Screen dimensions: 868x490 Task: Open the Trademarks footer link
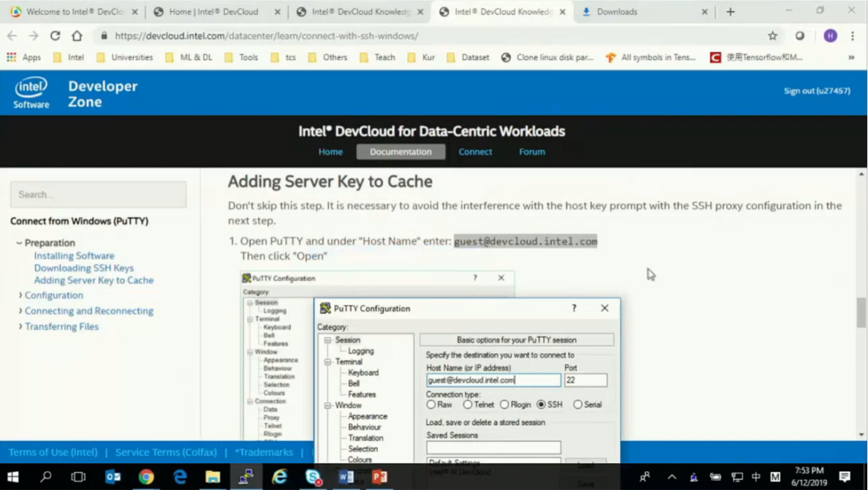point(264,452)
